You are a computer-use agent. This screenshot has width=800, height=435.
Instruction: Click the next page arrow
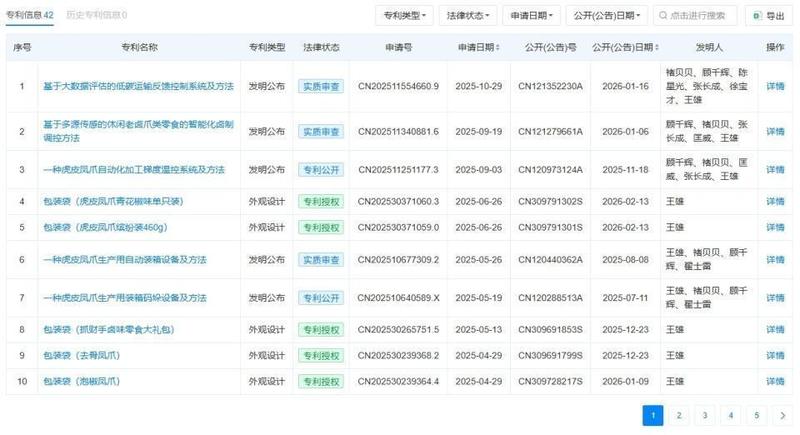pos(783,415)
